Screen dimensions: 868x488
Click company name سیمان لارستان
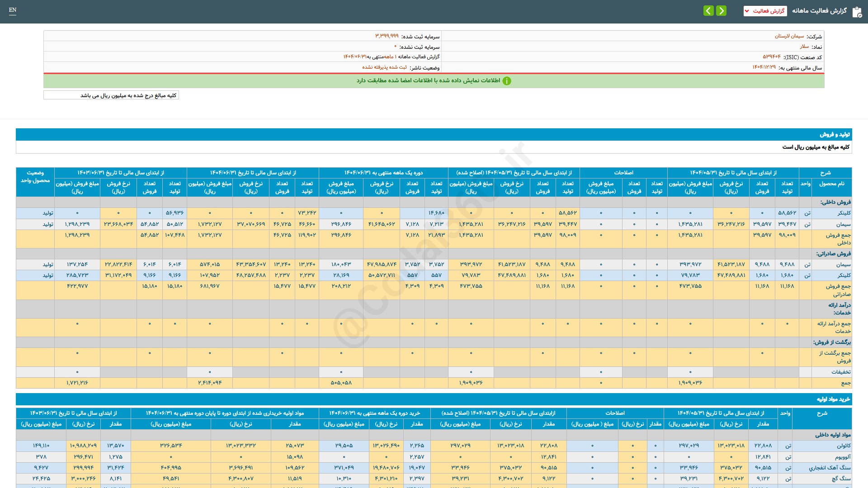click(789, 36)
